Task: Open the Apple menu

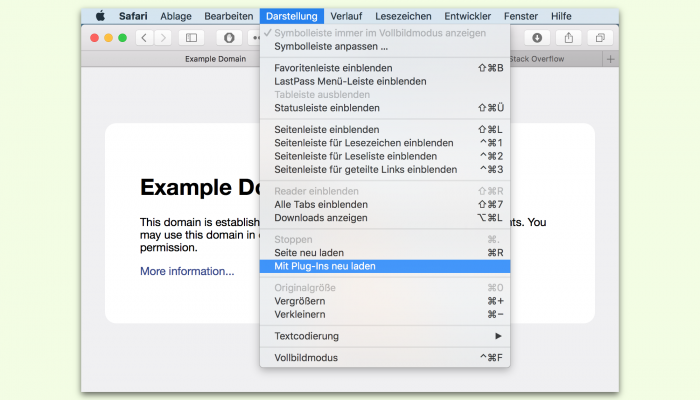Action: pos(100,16)
